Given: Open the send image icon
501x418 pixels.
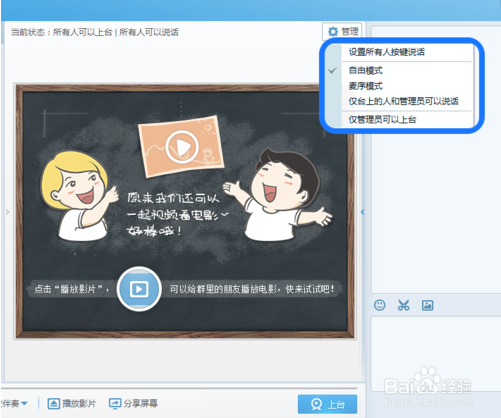Looking at the screenshot, I should (427, 305).
